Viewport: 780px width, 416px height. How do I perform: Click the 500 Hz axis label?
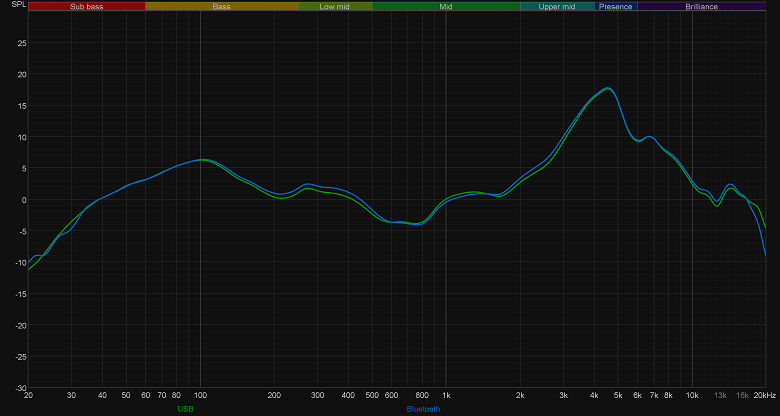click(x=372, y=395)
